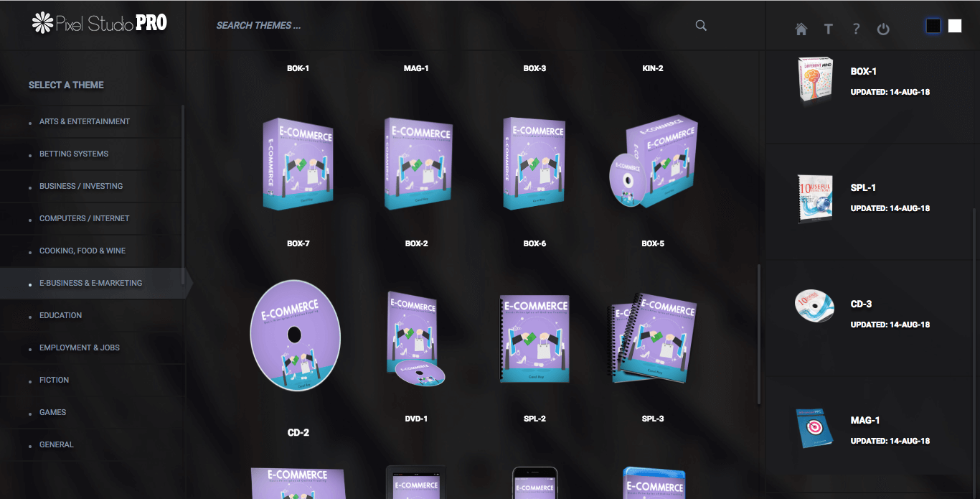Click the CD-3 project title
This screenshot has height=499, width=980.
pyautogui.click(x=861, y=304)
